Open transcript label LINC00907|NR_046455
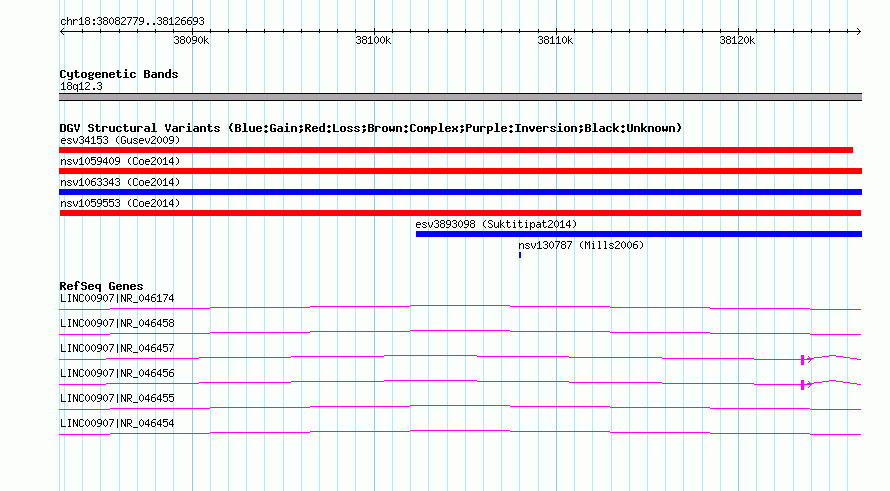The width and height of the screenshot is (890, 491). point(117,398)
